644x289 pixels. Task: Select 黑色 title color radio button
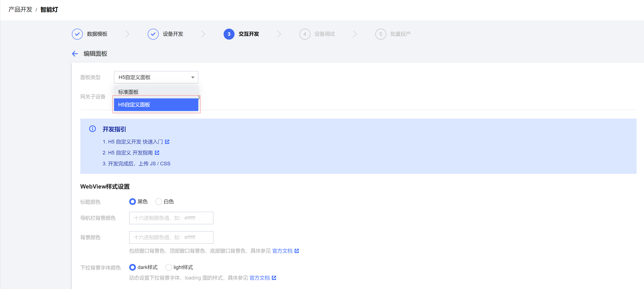(x=133, y=202)
